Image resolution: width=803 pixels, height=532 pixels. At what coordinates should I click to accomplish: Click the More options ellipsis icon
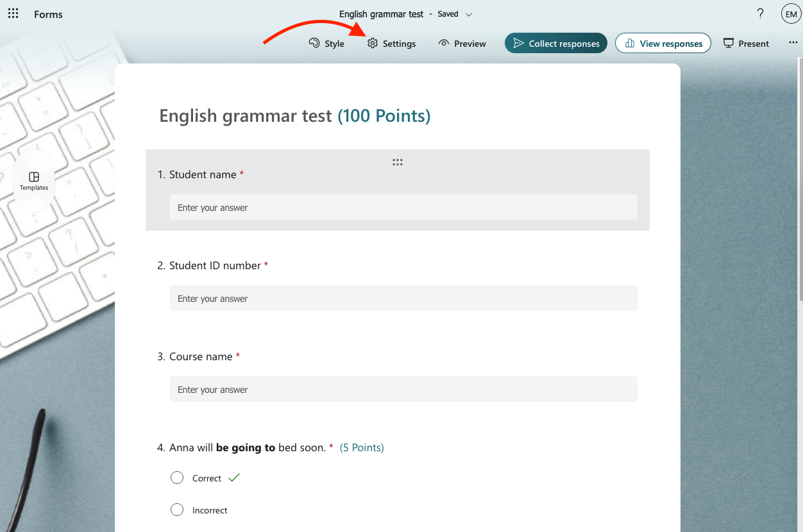coord(793,43)
